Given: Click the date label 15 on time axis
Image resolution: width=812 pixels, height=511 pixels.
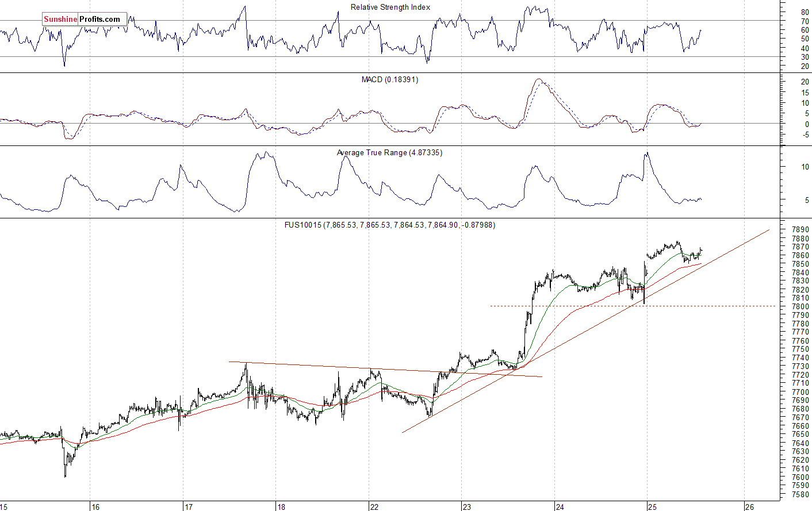Looking at the screenshot, I should pyautogui.click(x=4, y=507).
